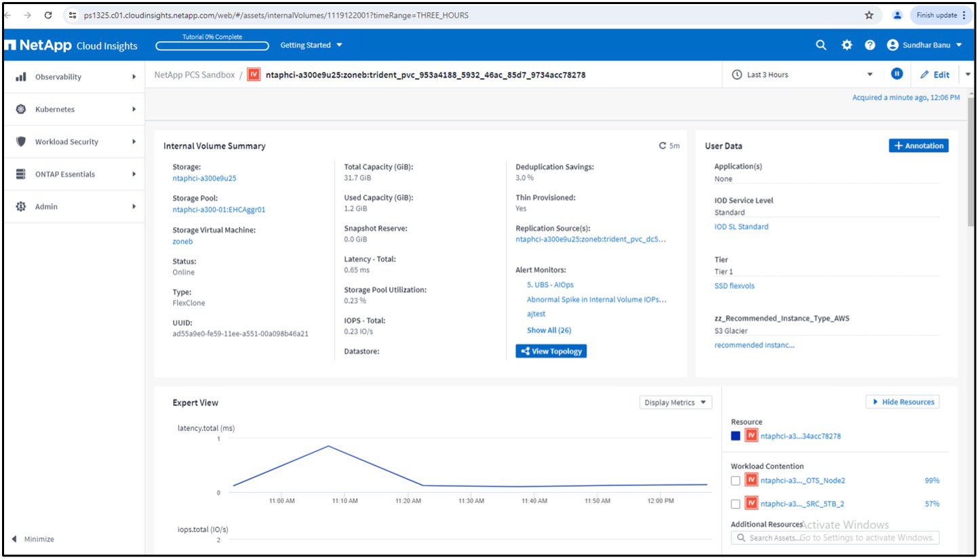
Task: Open the settings gear icon in header
Action: 846,45
